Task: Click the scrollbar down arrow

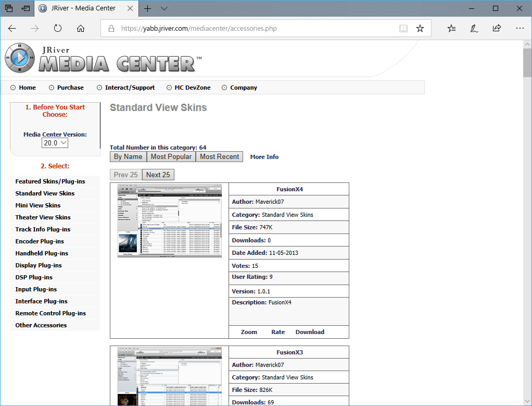Action: (527, 401)
